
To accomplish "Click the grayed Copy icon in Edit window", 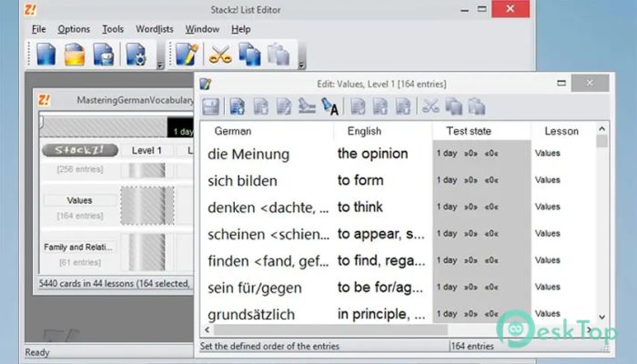I will click(454, 106).
